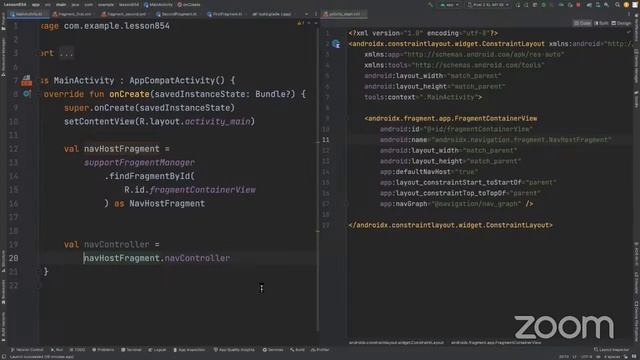Open the Run tool window
The width and height of the screenshot is (640, 360).
tap(57, 350)
